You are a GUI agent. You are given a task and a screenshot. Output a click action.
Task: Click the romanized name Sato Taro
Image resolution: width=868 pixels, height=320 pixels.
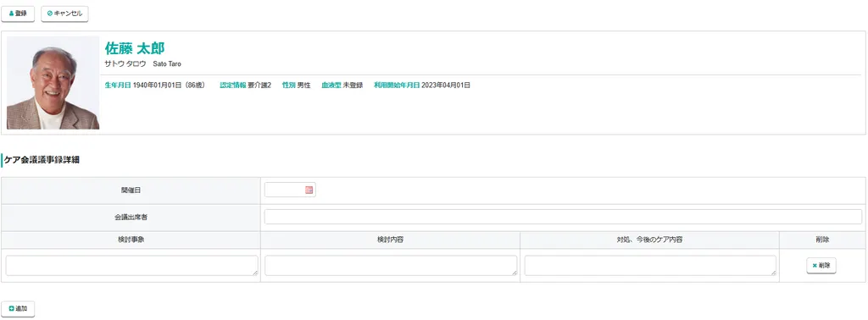pos(167,64)
